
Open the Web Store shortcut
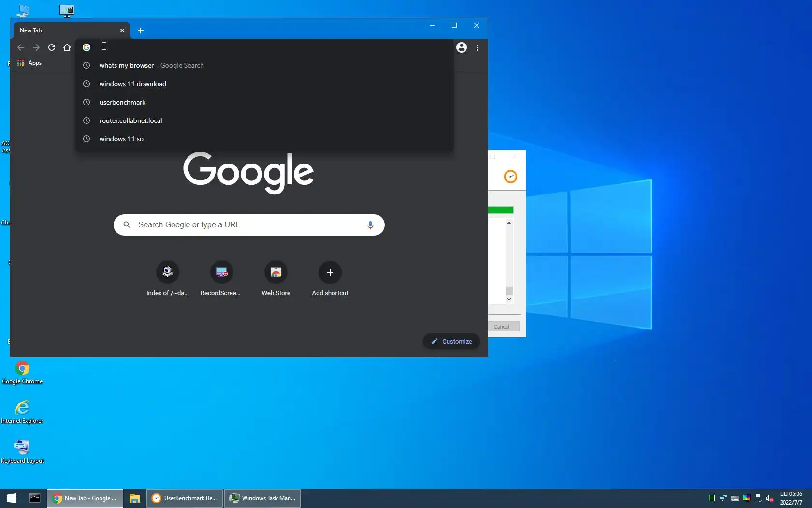point(276,279)
